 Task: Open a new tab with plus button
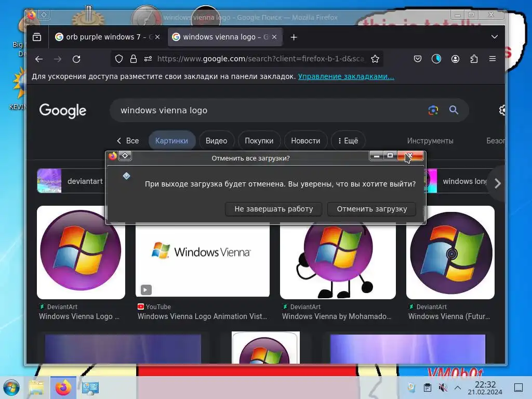pyautogui.click(x=294, y=37)
